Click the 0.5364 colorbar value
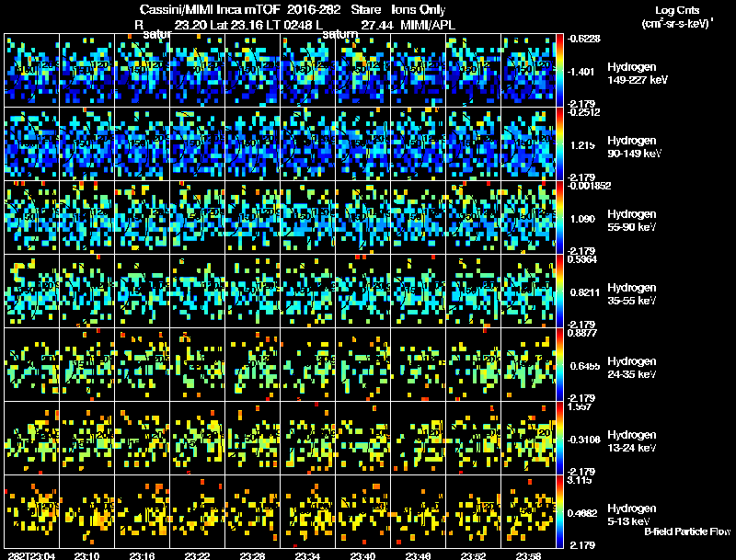The width and height of the screenshot is (736, 560). point(582,259)
